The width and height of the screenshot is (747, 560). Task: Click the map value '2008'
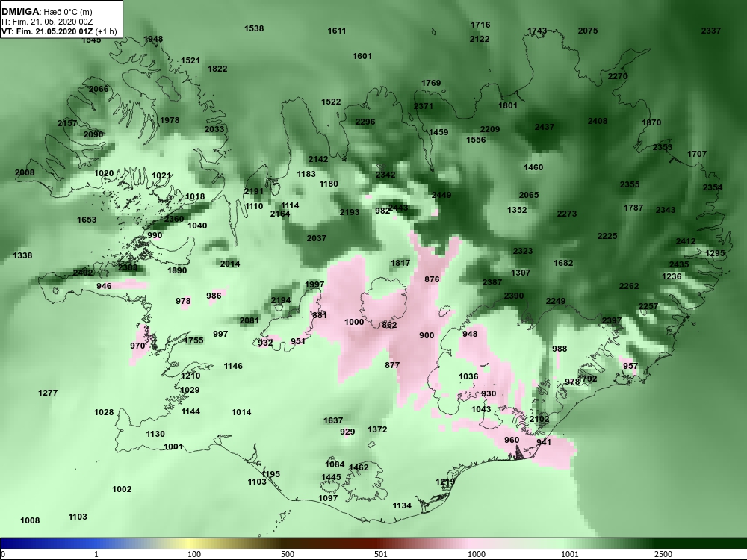click(25, 172)
